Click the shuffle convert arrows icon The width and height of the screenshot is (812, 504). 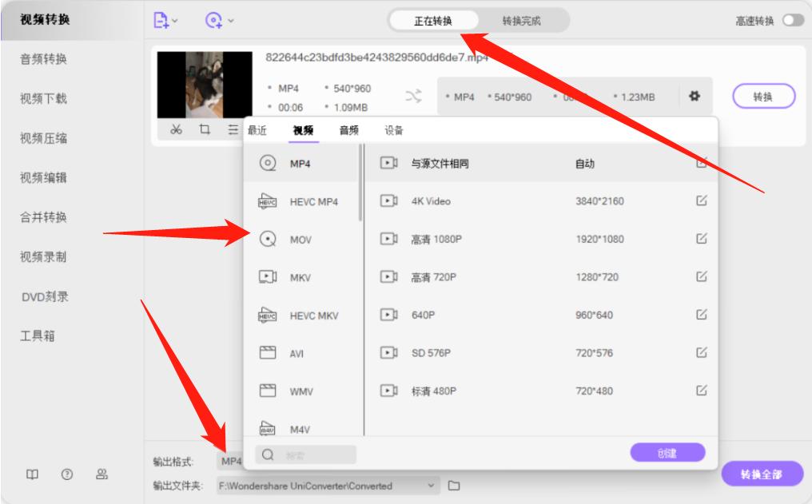413,96
